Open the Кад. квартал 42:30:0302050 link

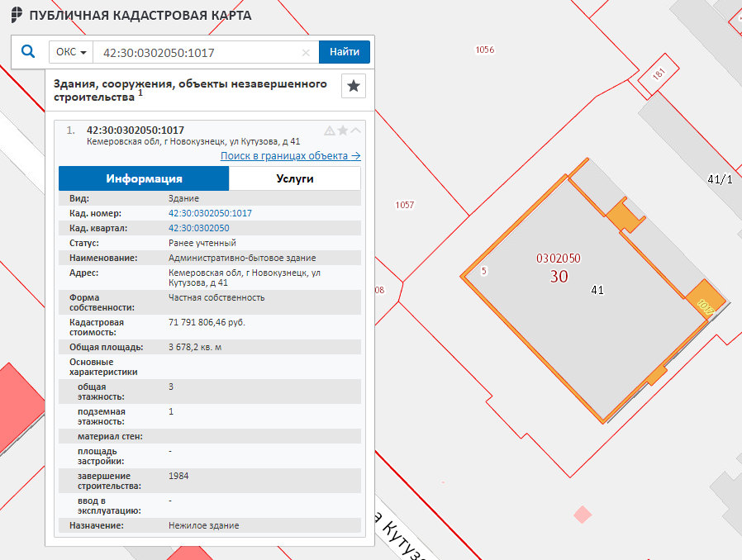199,228
